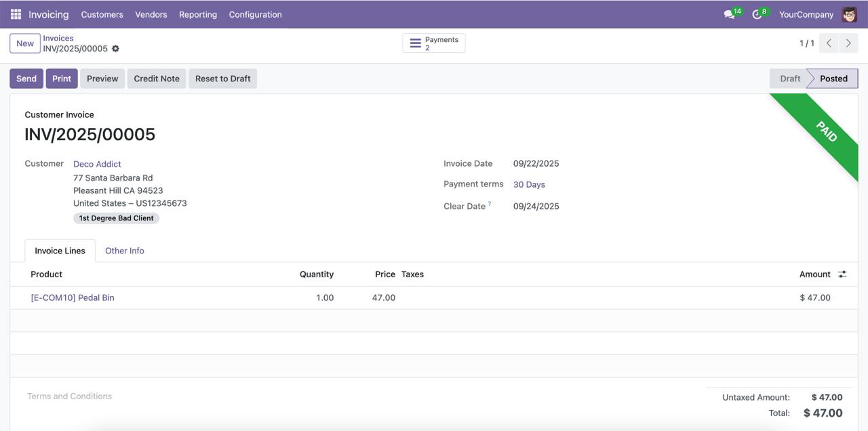Screen dimensions: 868x431
Task: Click the YourCompany company switcher
Action: [x=806, y=14]
